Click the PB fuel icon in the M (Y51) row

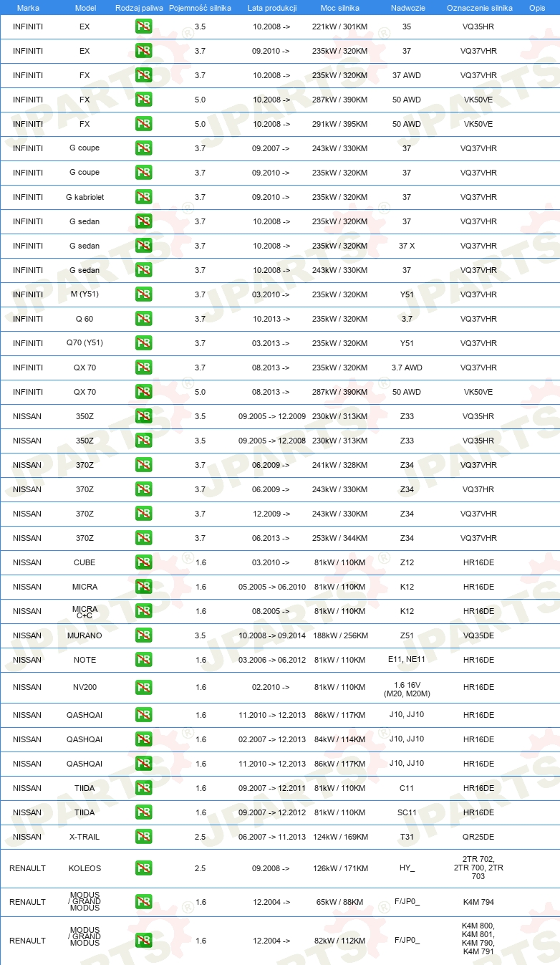(143, 294)
